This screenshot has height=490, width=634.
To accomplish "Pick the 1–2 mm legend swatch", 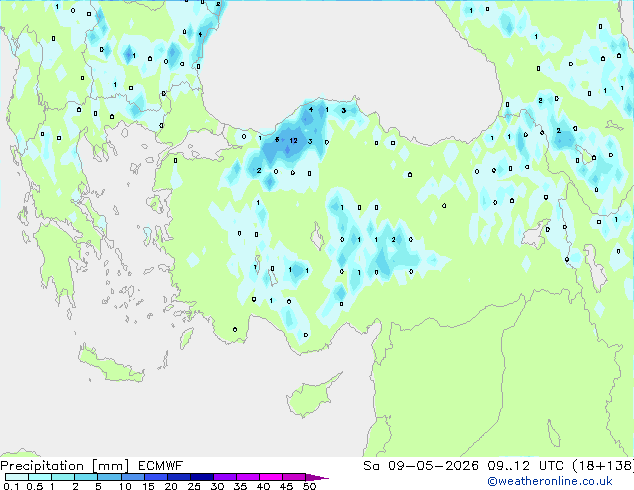I will pyautogui.click(x=63, y=477).
